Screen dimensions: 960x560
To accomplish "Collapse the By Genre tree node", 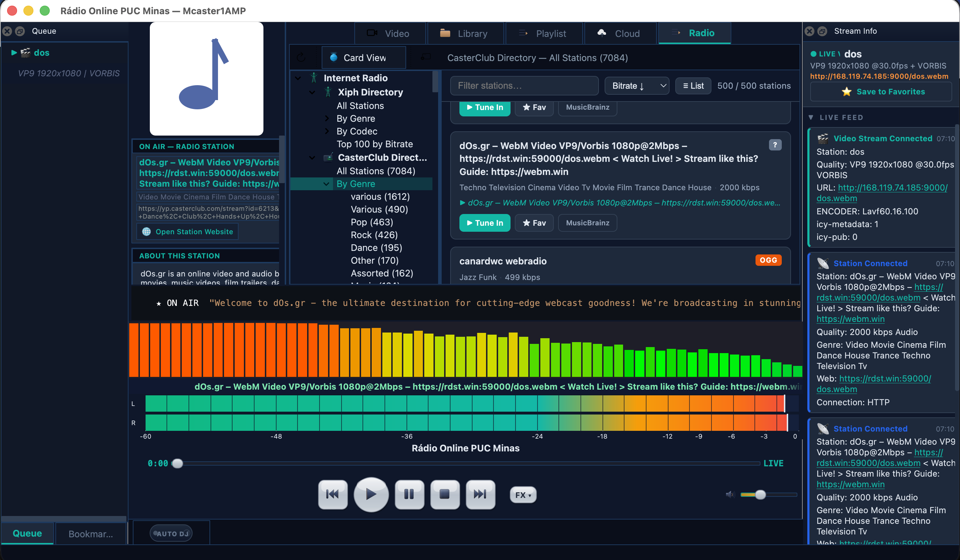I will click(x=326, y=184).
